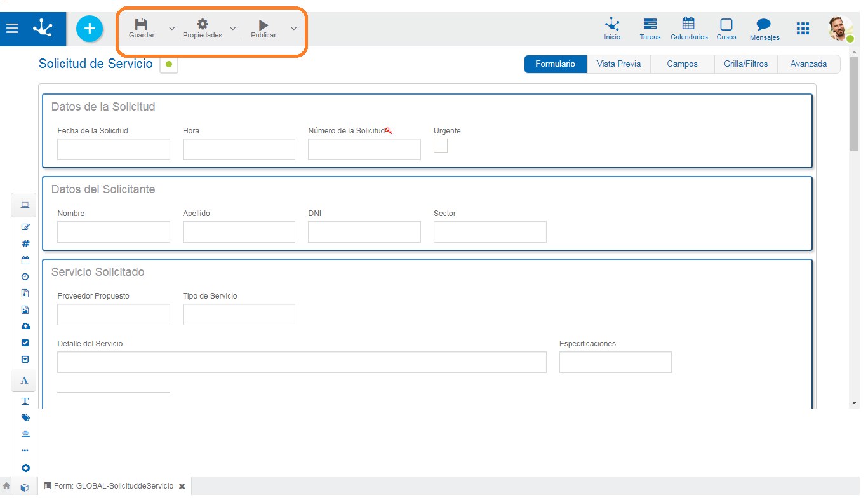Image resolution: width=868 pixels, height=502 pixels.
Task: Select the horizontal lines separator icon in palette
Action: [x=25, y=434]
